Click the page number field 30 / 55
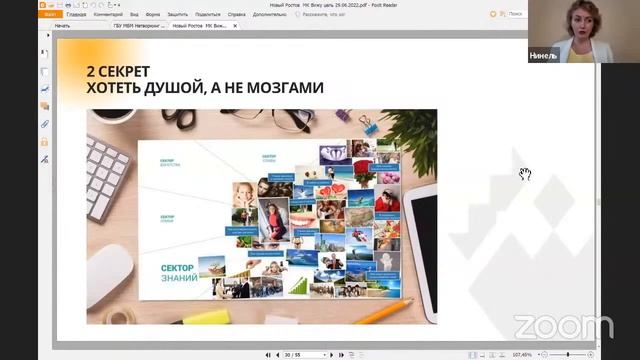This screenshot has height=360, width=640. 303,355
